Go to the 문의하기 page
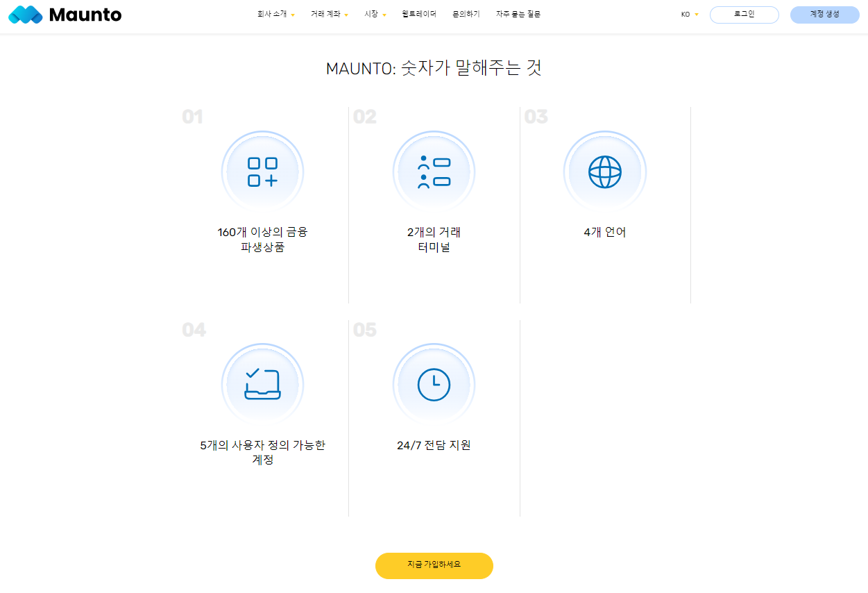The image size is (868, 593). pos(466,14)
